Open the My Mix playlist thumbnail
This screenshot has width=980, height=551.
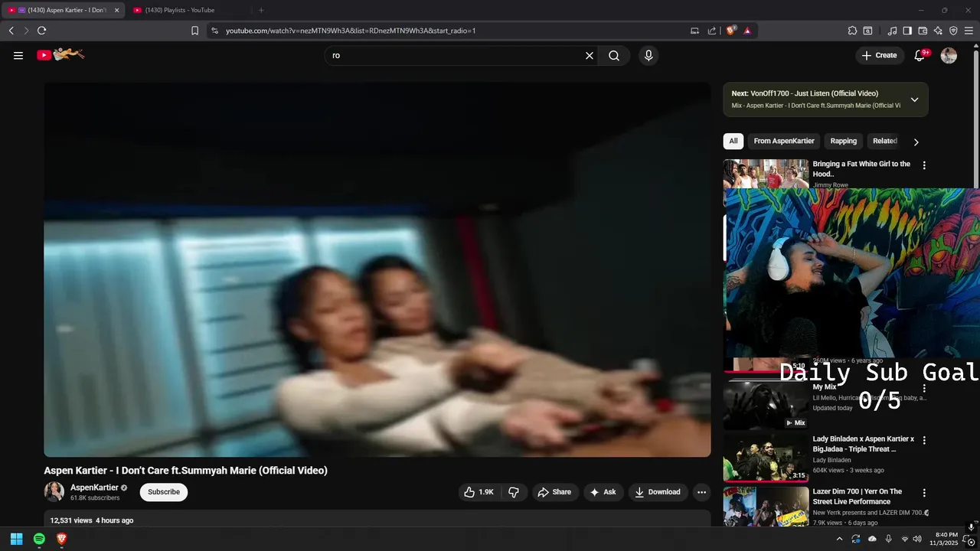click(x=766, y=406)
